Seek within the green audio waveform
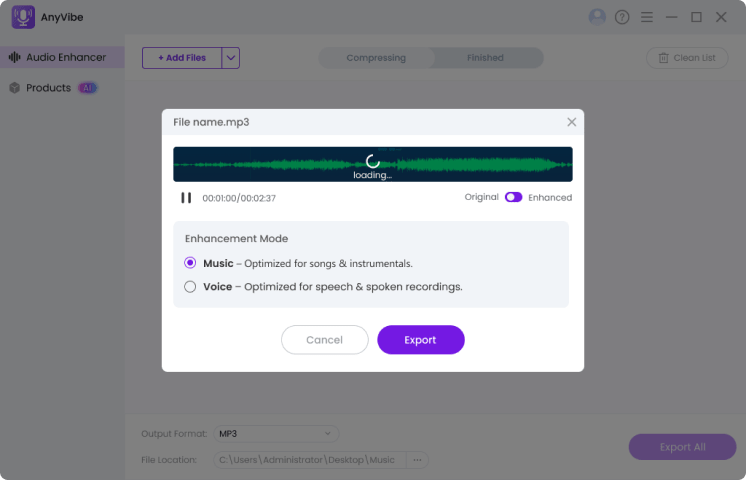This screenshot has height=480, width=746. click(373, 164)
